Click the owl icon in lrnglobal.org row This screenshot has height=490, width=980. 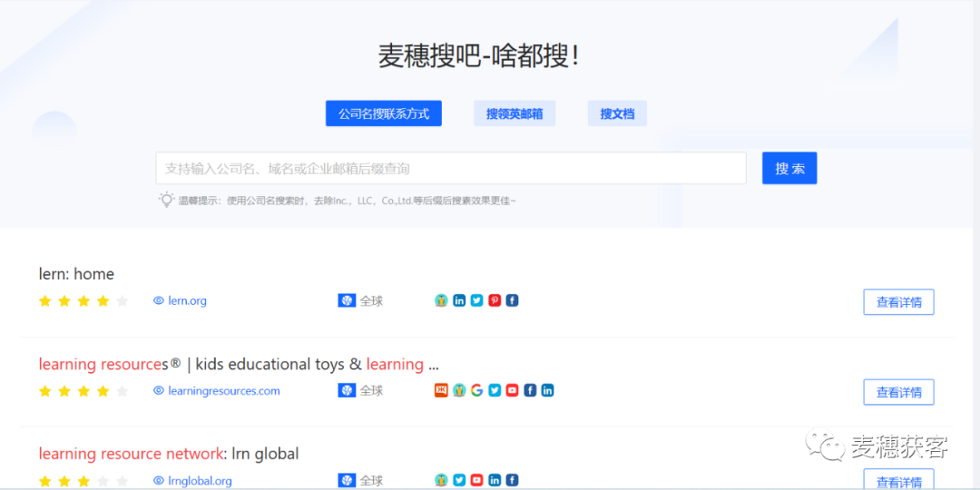pyautogui.click(x=441, y=481)
